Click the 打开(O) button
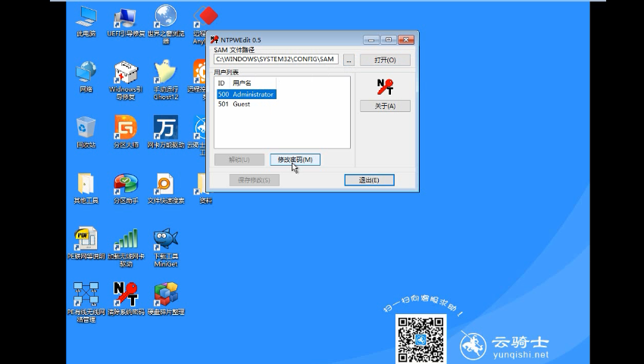644x364 pixels. (x=385, y=60)
